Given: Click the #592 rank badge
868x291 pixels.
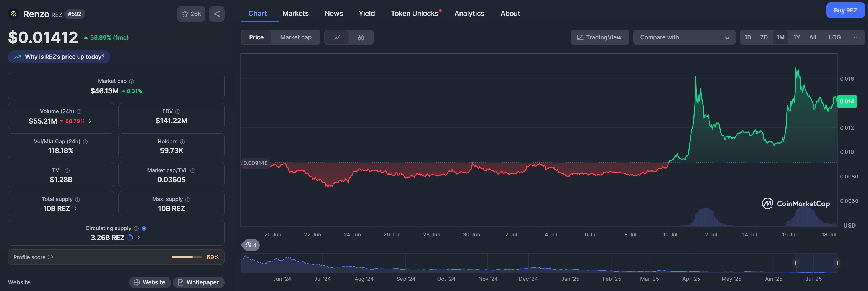Looking at the screenshot, I should pos(75,14).
